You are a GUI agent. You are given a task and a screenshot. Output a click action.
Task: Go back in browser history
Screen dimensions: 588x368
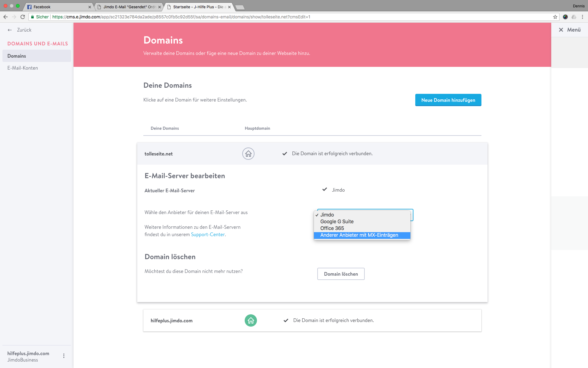[x=6, y=17]
